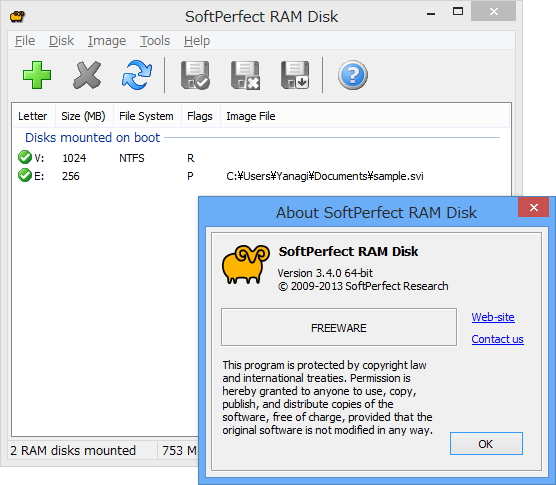Image resolution: width=556 pixels, height=485 pixels.
Task: Select the 'Disks mounted on boot' group heading
Action: tap(93, 138)
